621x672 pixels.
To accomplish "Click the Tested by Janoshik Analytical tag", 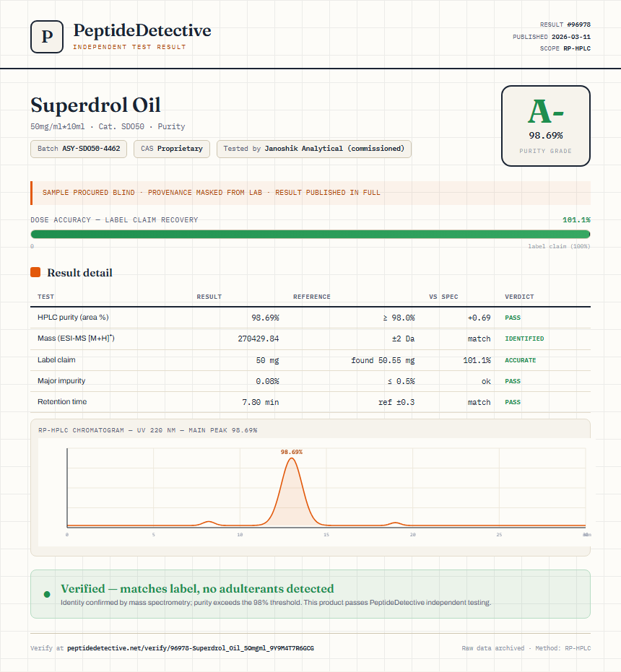I will 314,149.
